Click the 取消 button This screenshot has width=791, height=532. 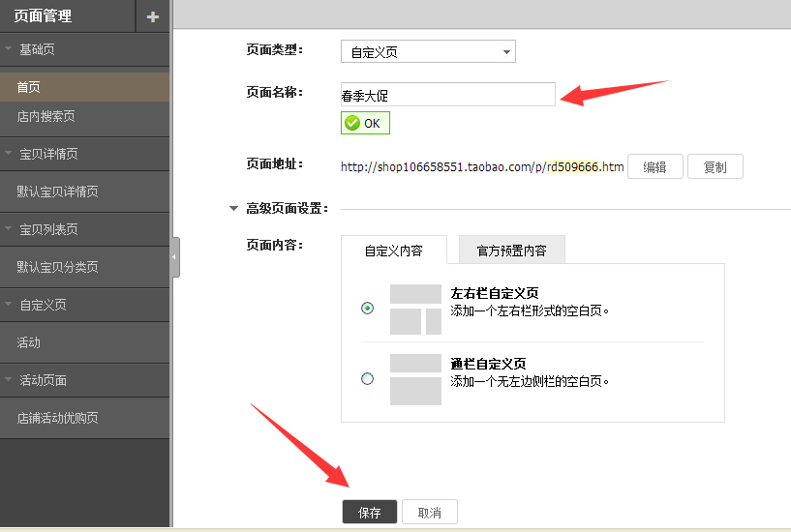(x=429, y=513)
